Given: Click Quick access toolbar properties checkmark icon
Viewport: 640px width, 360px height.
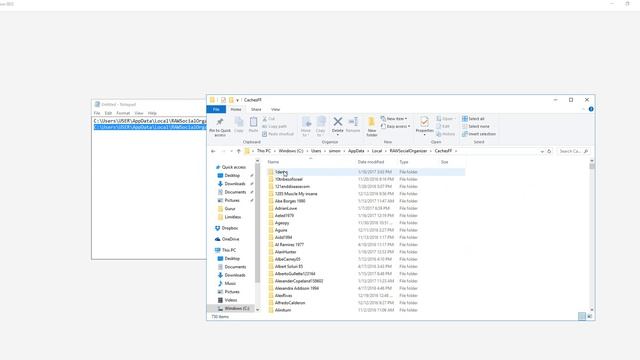Looking at the screenshot, I should coord(223,100).
